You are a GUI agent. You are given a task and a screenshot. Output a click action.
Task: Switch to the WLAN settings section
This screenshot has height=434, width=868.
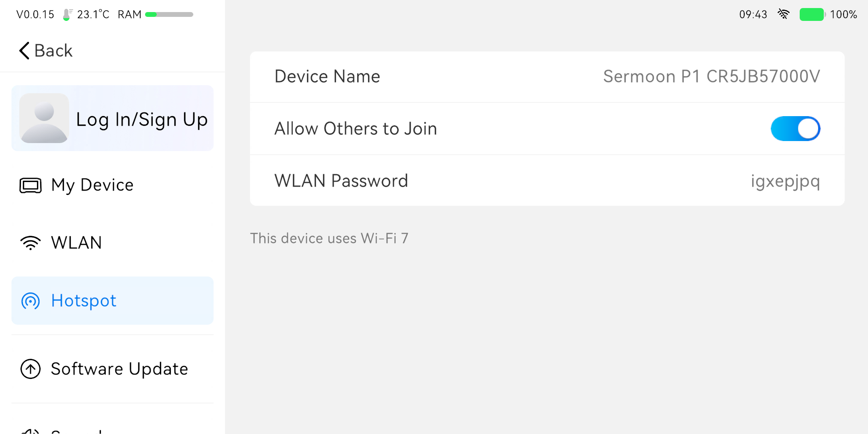point(76,243)
